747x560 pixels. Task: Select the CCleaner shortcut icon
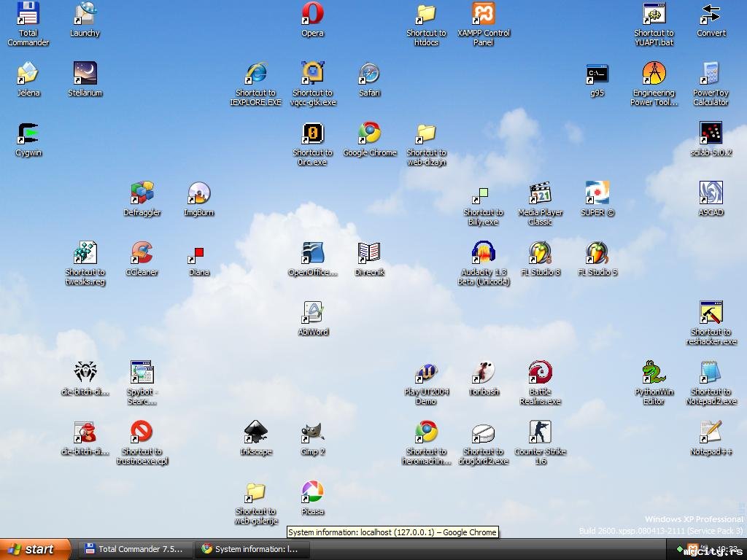point(142,253)
